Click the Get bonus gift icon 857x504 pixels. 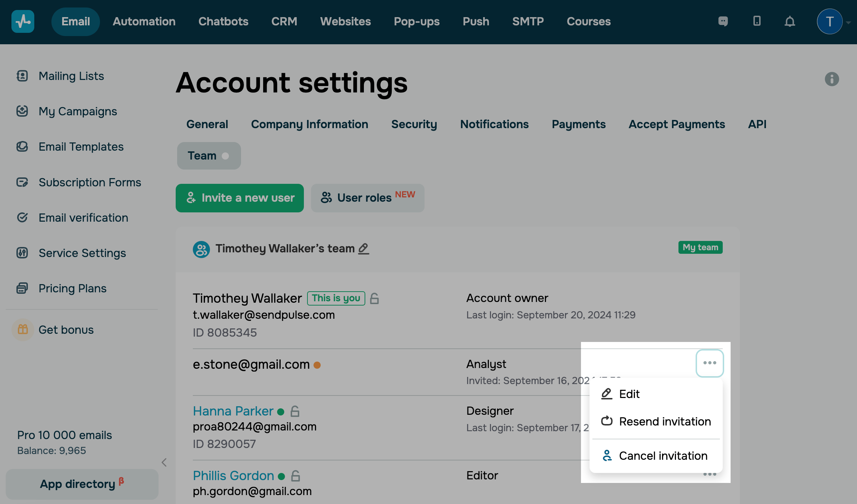[x=23, y=329]
